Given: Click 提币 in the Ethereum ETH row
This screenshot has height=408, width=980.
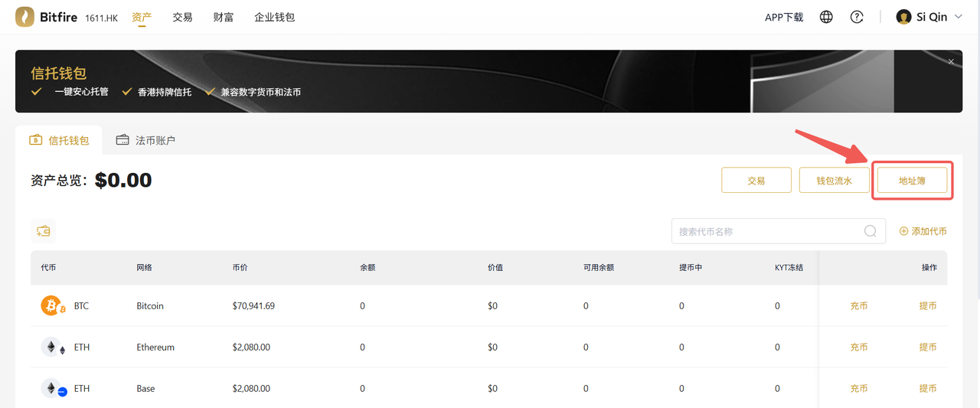Looking at the screenshot, I should (x=928, y=347).
